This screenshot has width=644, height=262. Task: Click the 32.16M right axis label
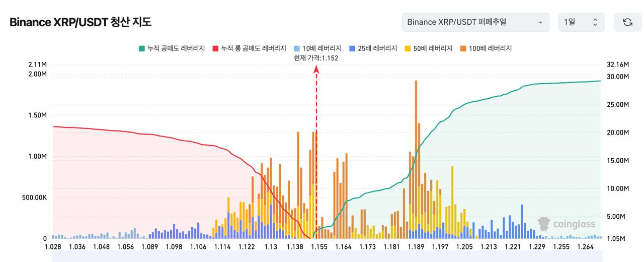[x=618, y=65]
